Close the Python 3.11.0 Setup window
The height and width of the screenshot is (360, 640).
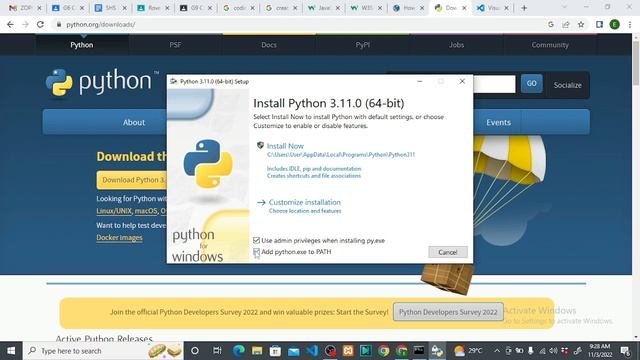coord(462,81)
